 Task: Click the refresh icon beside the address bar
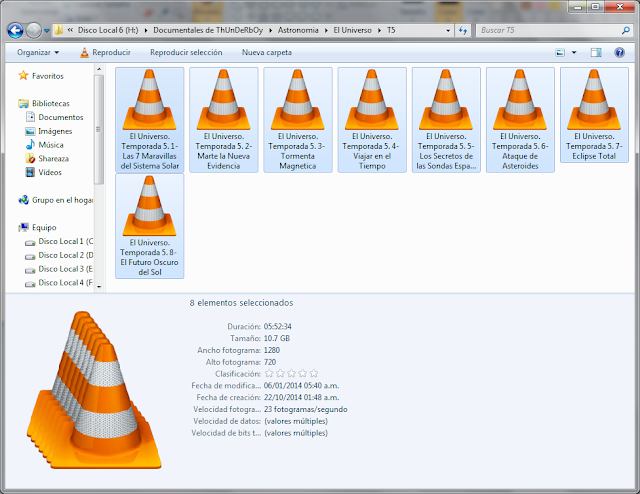click(x=463, y=30)
